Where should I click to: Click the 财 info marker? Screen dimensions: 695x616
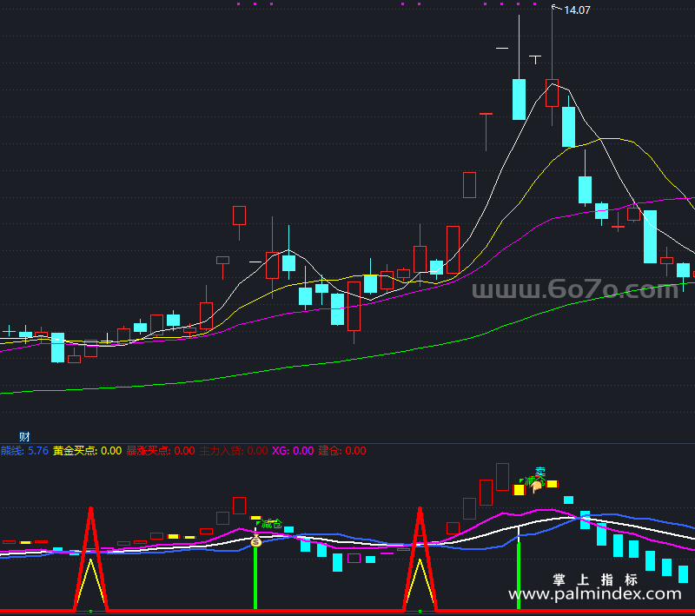point(24,436)
